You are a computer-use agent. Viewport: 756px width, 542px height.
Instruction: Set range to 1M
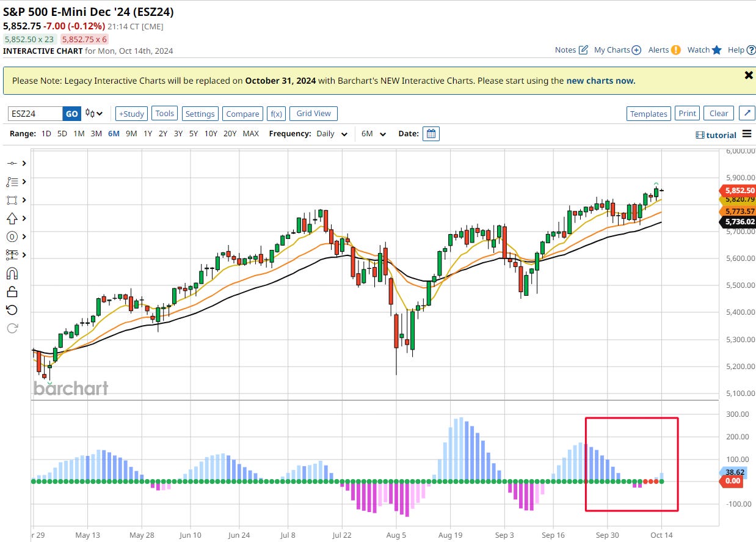[x=79, y=134]
